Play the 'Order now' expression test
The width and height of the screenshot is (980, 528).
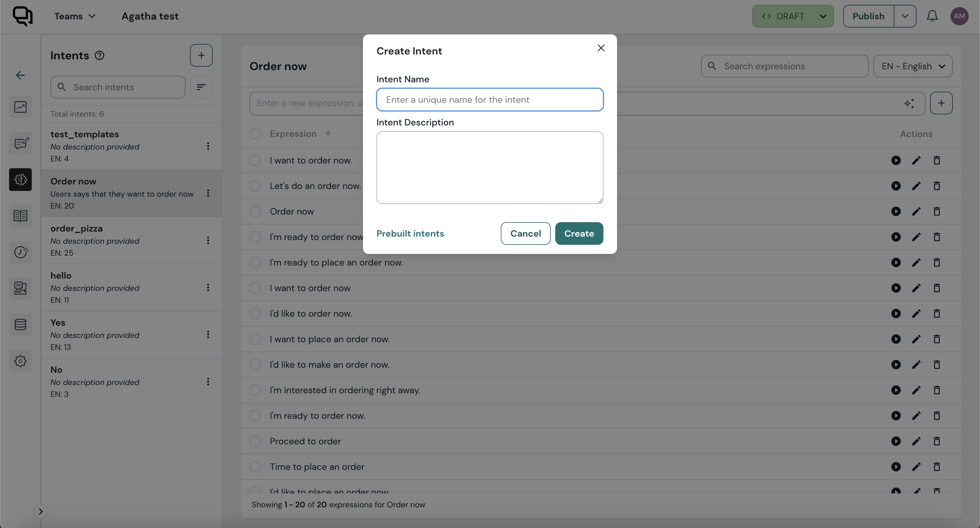pyautogui.click(x=896, y=212)
